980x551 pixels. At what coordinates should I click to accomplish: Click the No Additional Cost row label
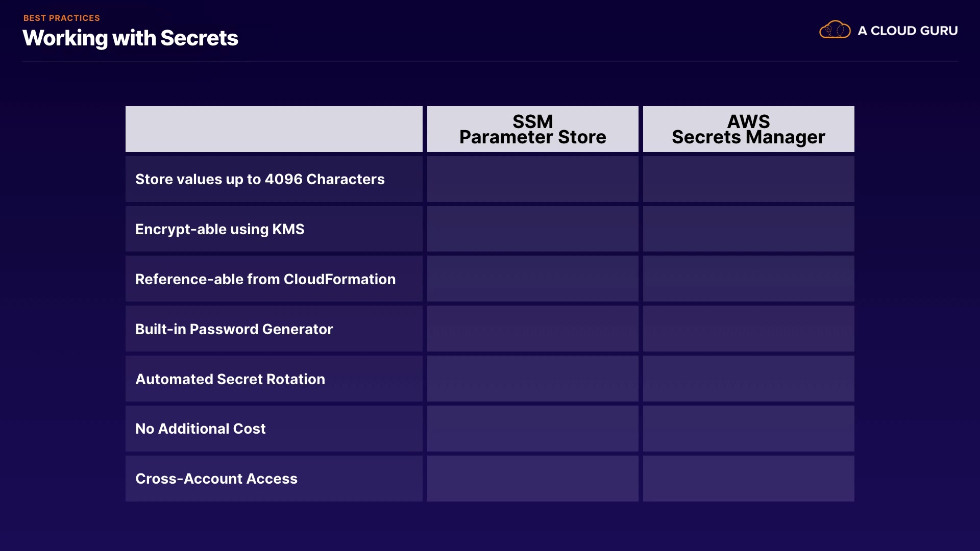click(200, 429)
